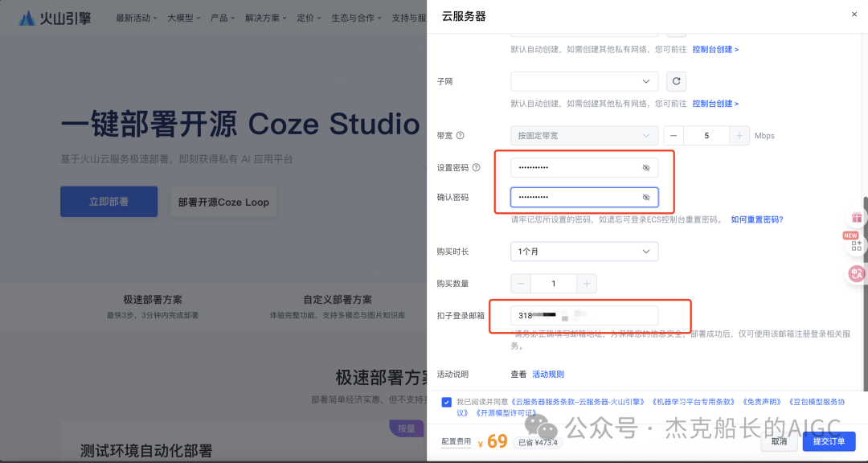
Task: Select the 极速部署方案 heading
Action: [153, 300]
